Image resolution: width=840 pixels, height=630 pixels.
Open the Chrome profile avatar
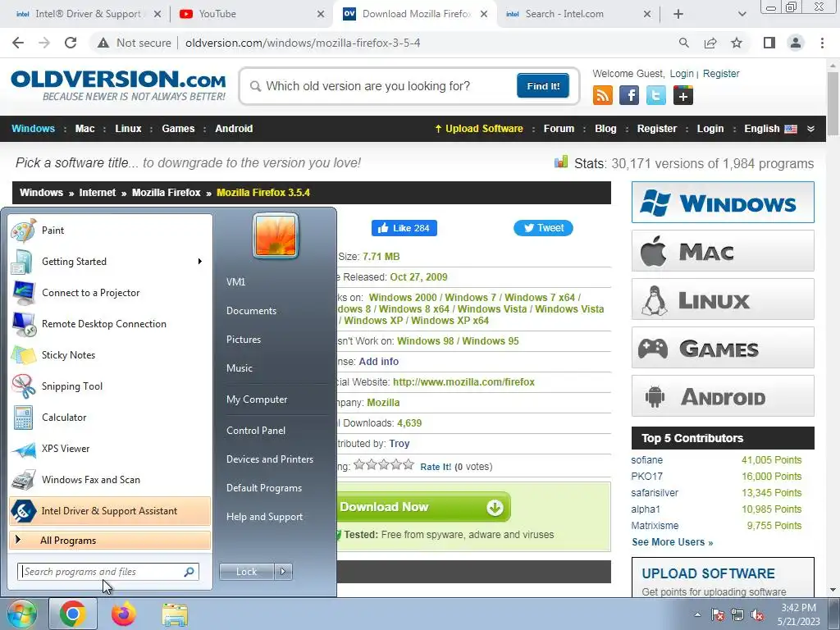[796, 43]
